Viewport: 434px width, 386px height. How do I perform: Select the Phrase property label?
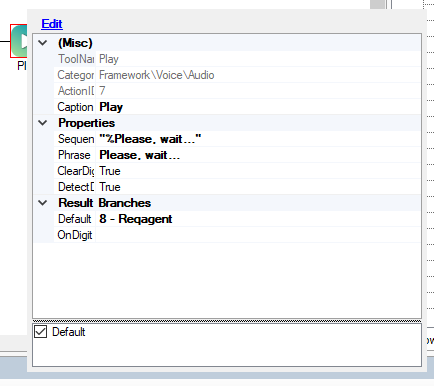pyautogui.click(x=75, y=155)
